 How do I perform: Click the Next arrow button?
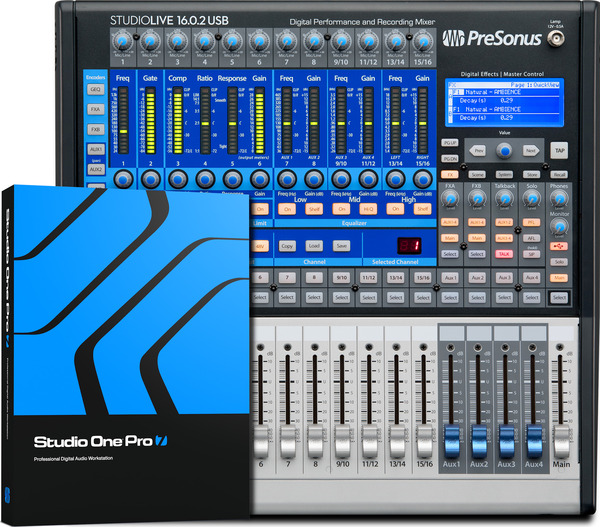[531, 150]
